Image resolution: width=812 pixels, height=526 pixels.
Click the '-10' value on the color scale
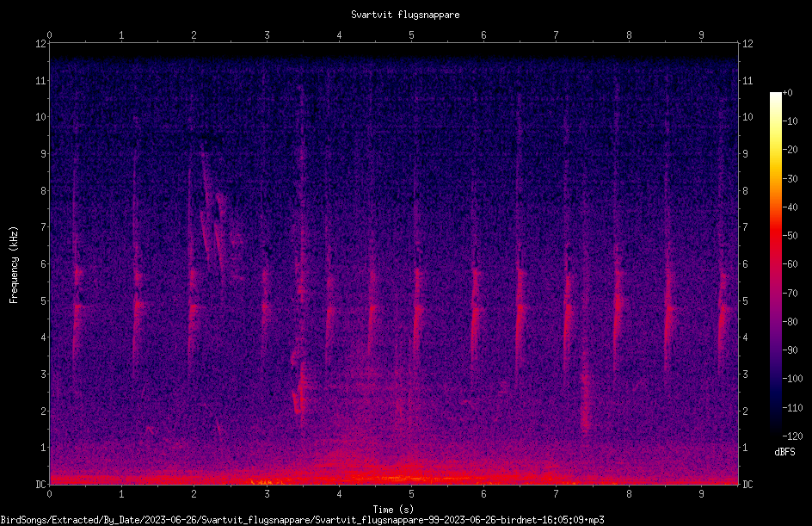790,121
